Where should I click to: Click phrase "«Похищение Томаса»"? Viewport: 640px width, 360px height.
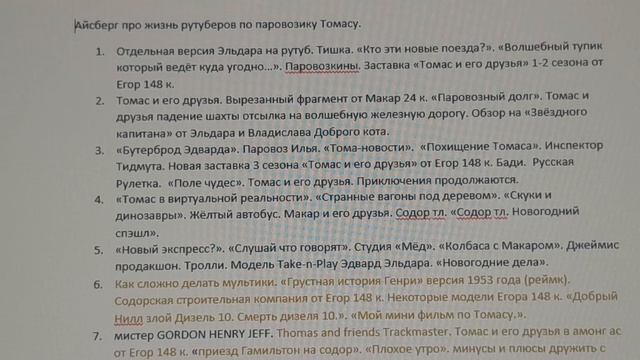480,146
